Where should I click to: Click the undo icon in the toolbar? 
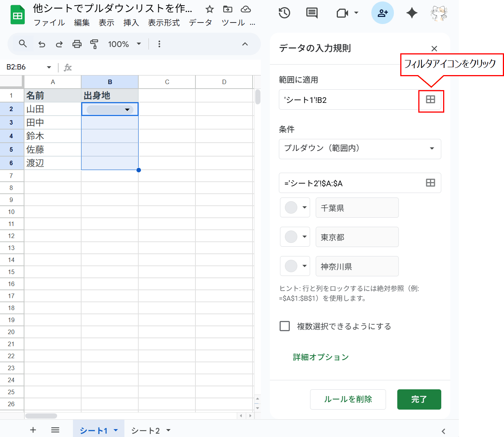pos(42,44)
